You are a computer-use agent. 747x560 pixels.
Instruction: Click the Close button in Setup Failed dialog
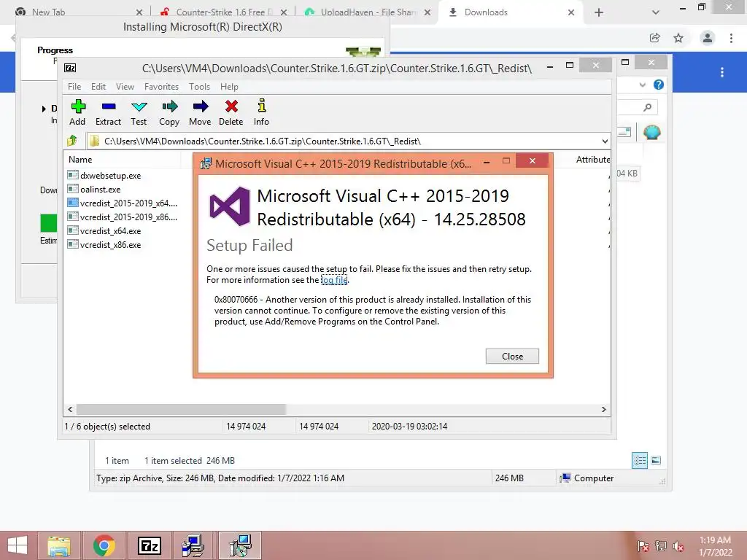coord(512,356)
